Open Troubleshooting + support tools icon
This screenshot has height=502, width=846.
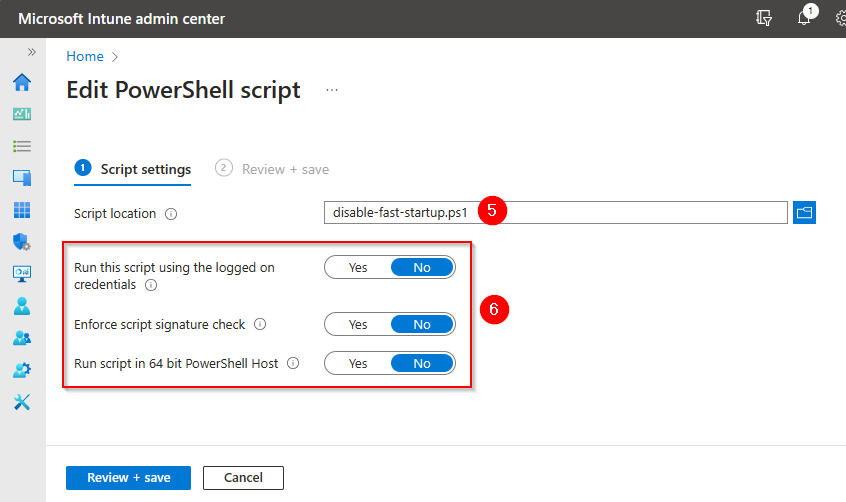point(21,402)
